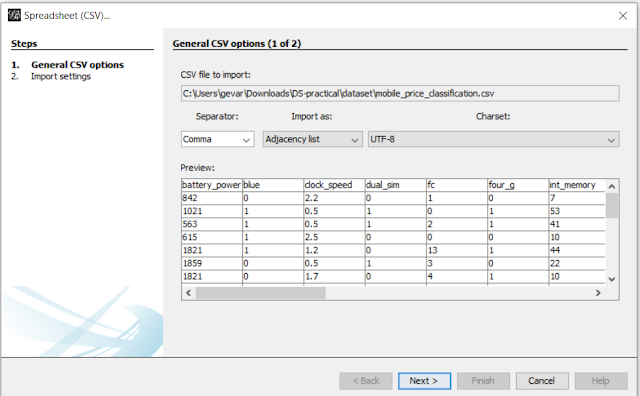Click the General CSV options (1 of 2) heading

click(237, 44)
